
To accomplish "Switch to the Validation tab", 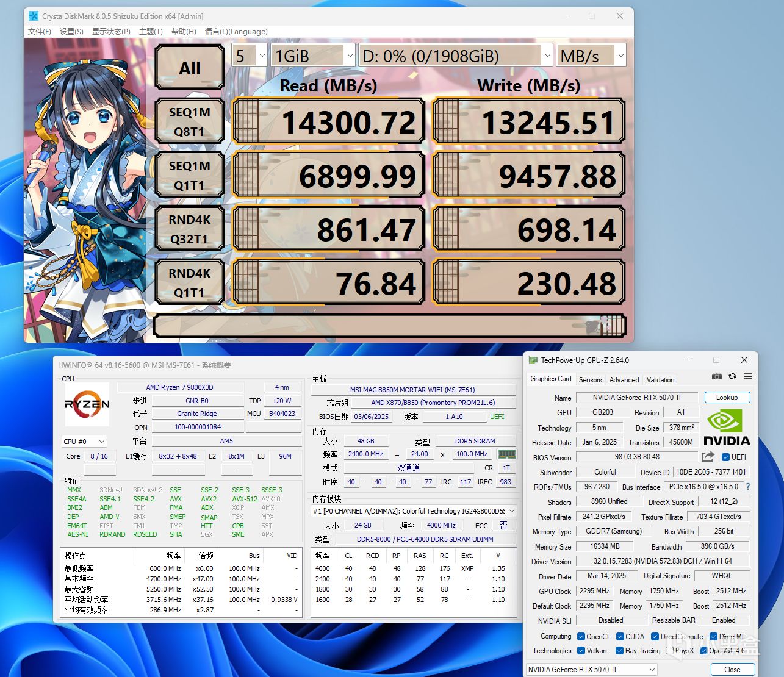I will (x=660, y=379).
